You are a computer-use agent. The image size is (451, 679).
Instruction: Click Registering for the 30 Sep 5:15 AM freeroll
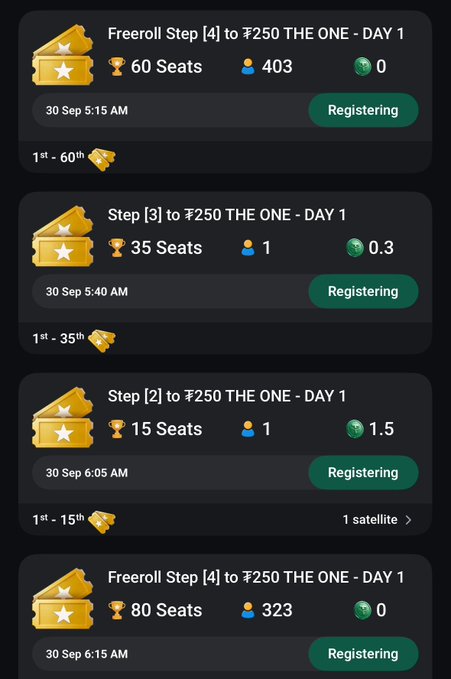[x=363, y=110]
